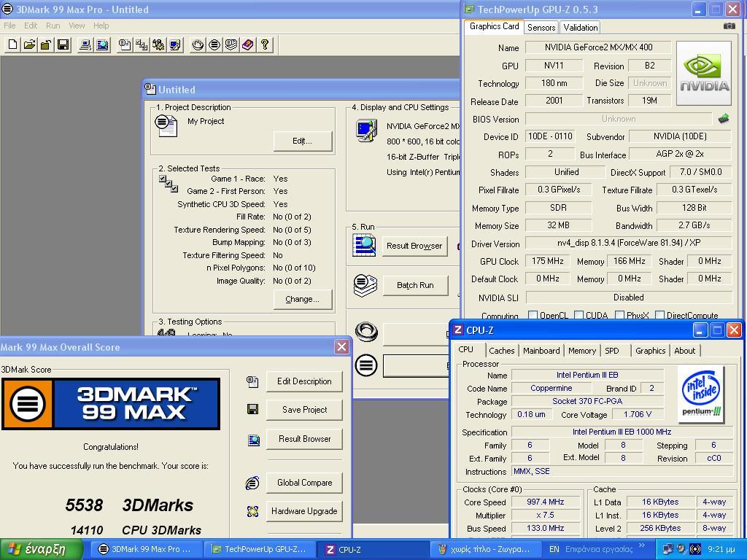The width and height of the screenshot is (747, 560).
Task: Enable the PhysX checkbox in GPU-Z
Action: [620, 315]
